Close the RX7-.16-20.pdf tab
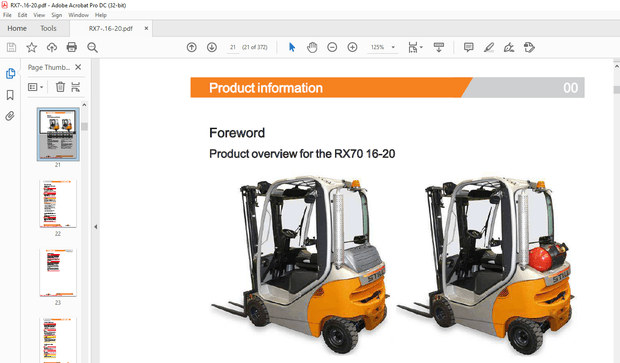This screenshot has width=620, height=363. coord(146,28)
